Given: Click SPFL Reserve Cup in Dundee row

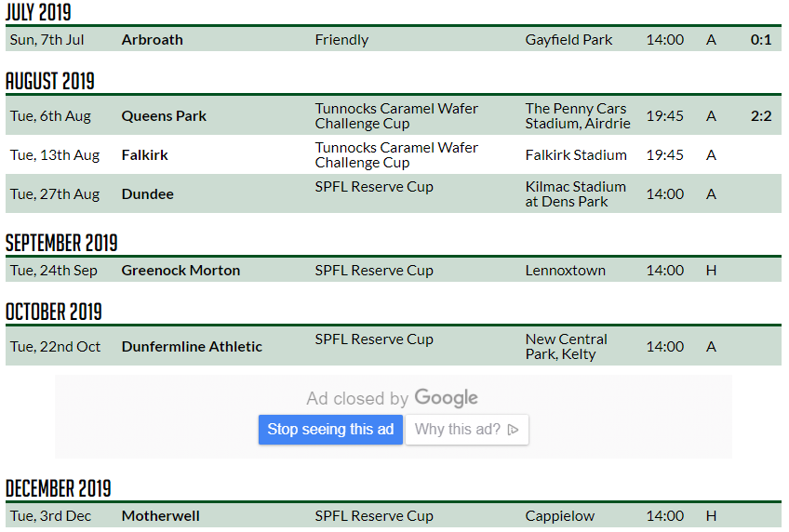Looking at the screenshot, I should click(x=374, y=187).
